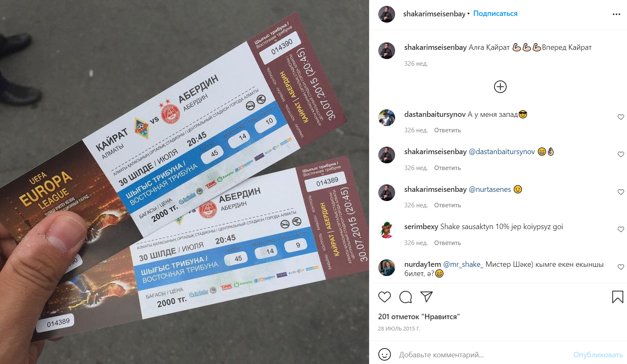Reply to dastanbaitursynov's comment via Ответить
This screenshot has height=364, width=627.
(x=447, y=130)
